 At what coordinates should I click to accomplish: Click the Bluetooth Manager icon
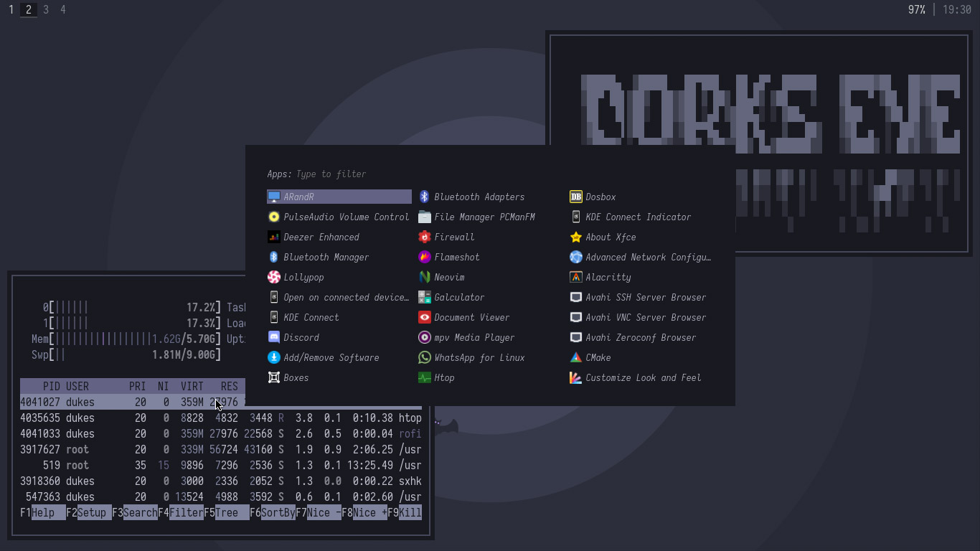pyautogui.click(x=273, y=257)
